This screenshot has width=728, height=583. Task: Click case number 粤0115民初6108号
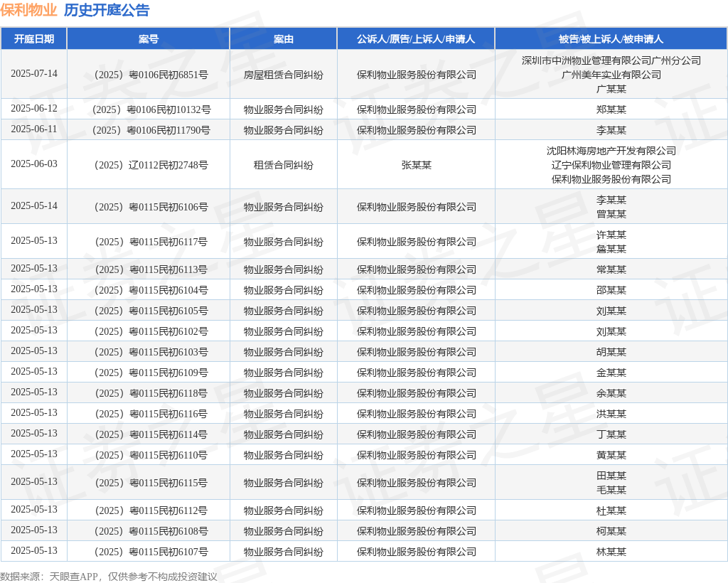coord(151,531)
